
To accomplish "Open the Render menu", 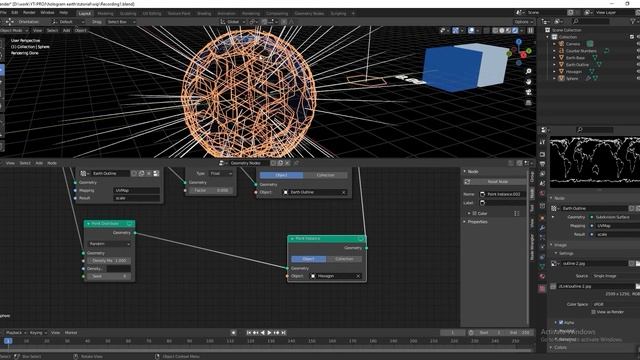I will (29, 13).
